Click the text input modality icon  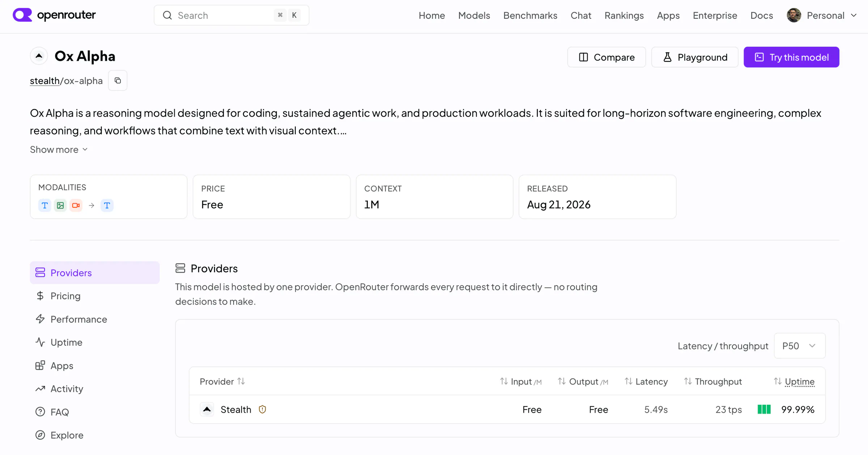[45, 205]
